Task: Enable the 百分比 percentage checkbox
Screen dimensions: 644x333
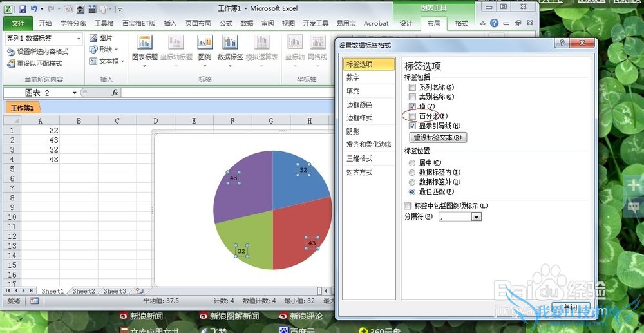Action: (x=412, y=116)
